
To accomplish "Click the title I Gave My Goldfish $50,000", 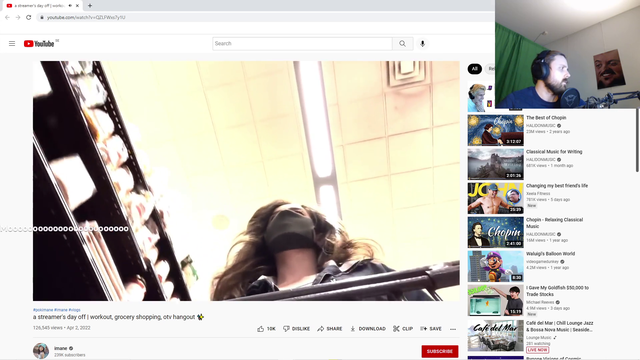I will click(557, 291).
